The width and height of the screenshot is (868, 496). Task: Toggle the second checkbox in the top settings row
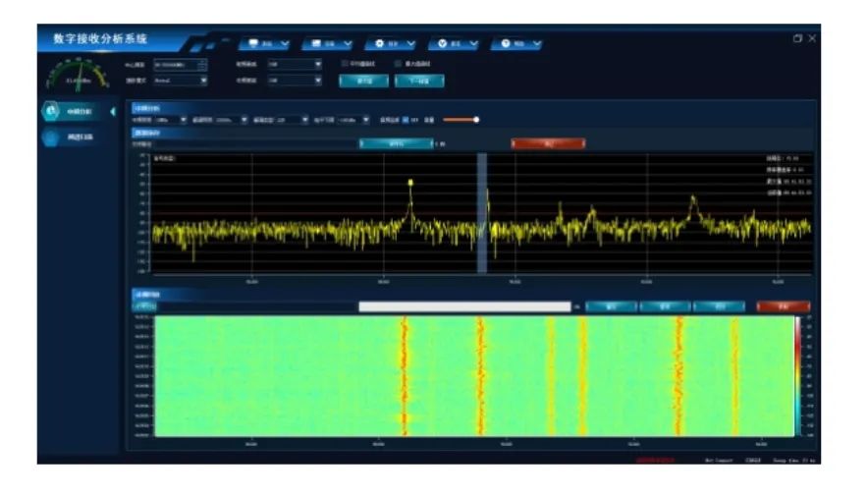398,64
